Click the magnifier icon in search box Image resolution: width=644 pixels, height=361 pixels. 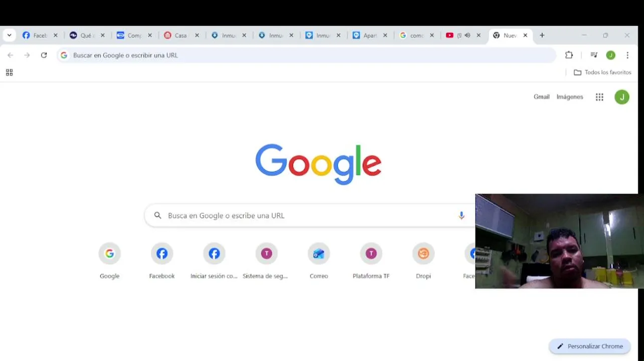[158, 216]
